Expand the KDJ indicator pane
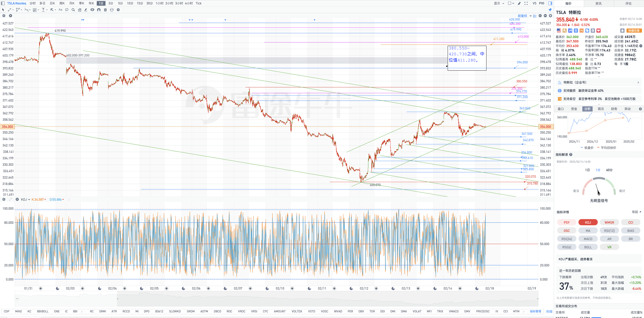The height and width of the screenshot is (318, 644). (10, 199)
